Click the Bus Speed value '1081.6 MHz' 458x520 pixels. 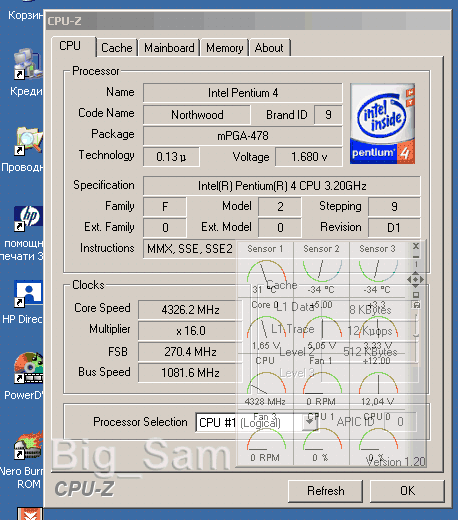tap(190, 373)
